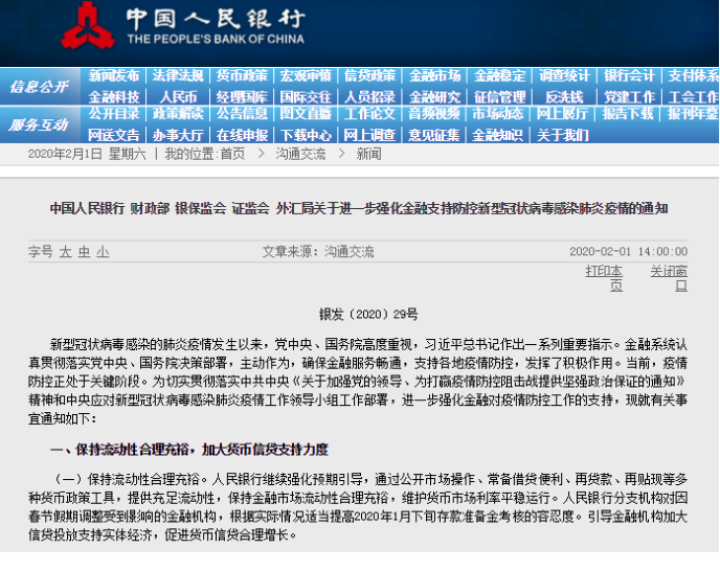Open the 货币政策 navigation item

(242, 76)
